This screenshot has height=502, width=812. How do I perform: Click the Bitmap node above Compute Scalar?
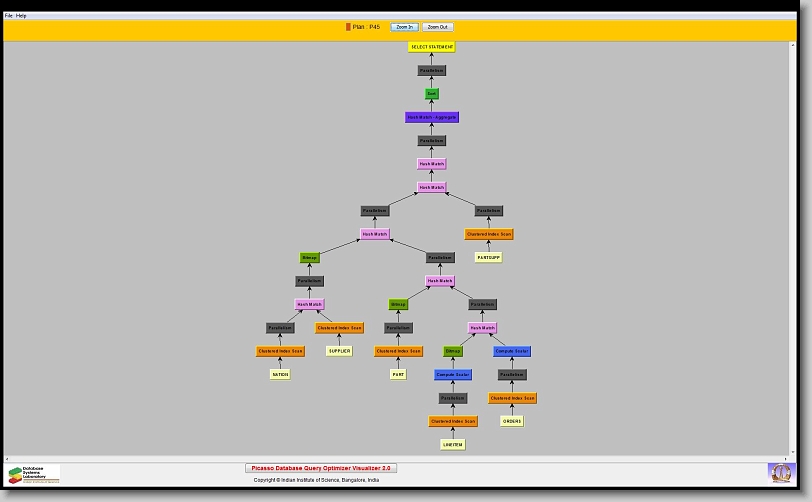point(453,351)
